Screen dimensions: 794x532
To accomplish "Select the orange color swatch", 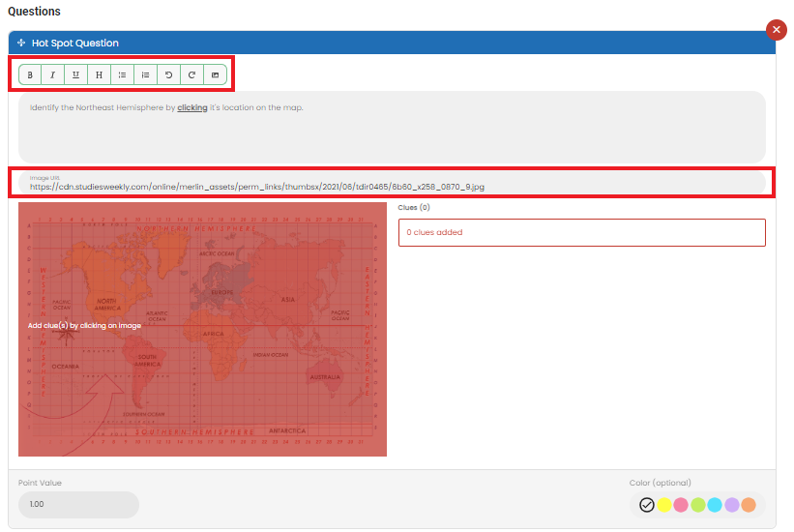I will coord(749,505).
